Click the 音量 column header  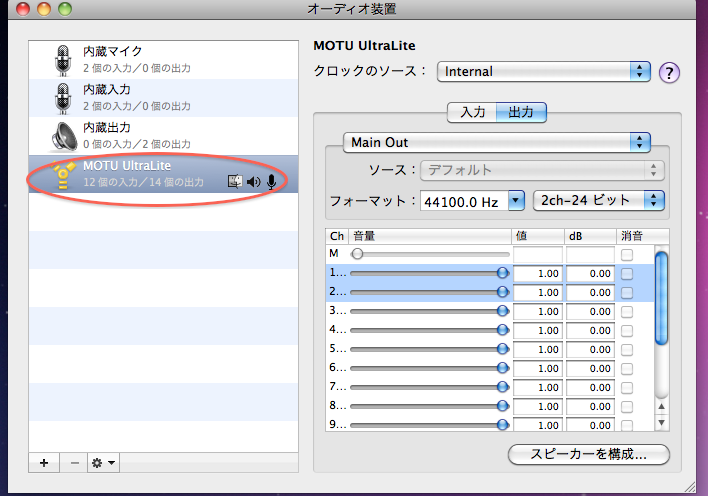(430, 236)
